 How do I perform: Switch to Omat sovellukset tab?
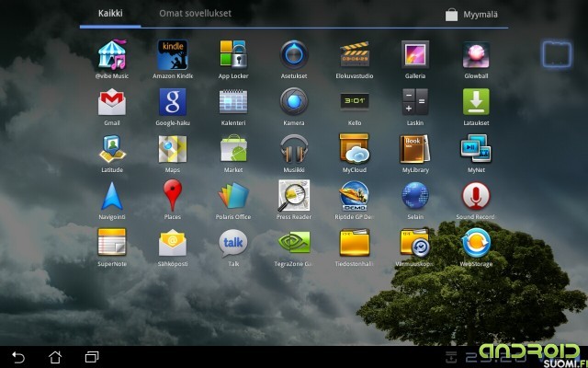tap(196, 14)
